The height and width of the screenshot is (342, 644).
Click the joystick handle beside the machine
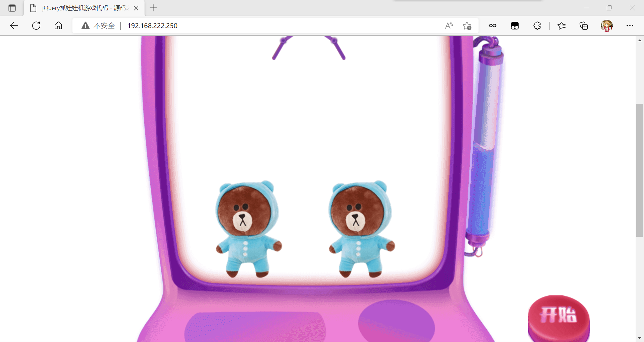click(484, 146)
